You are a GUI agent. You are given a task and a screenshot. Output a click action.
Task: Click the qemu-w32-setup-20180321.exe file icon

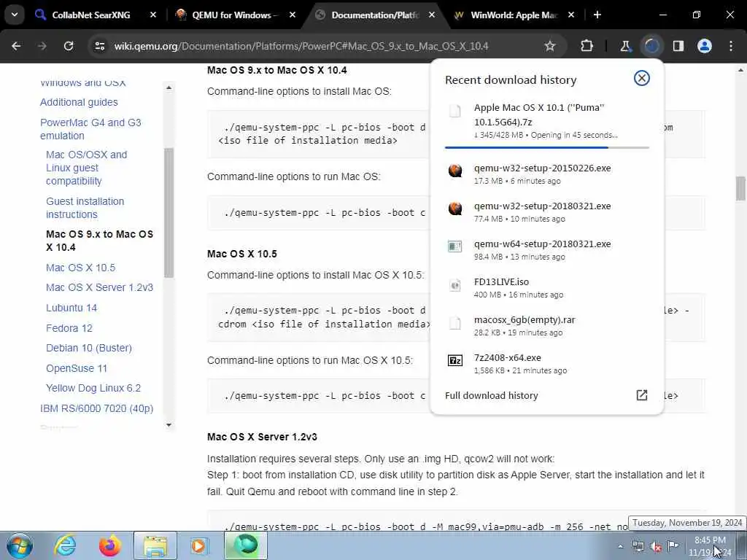point(455,209)
